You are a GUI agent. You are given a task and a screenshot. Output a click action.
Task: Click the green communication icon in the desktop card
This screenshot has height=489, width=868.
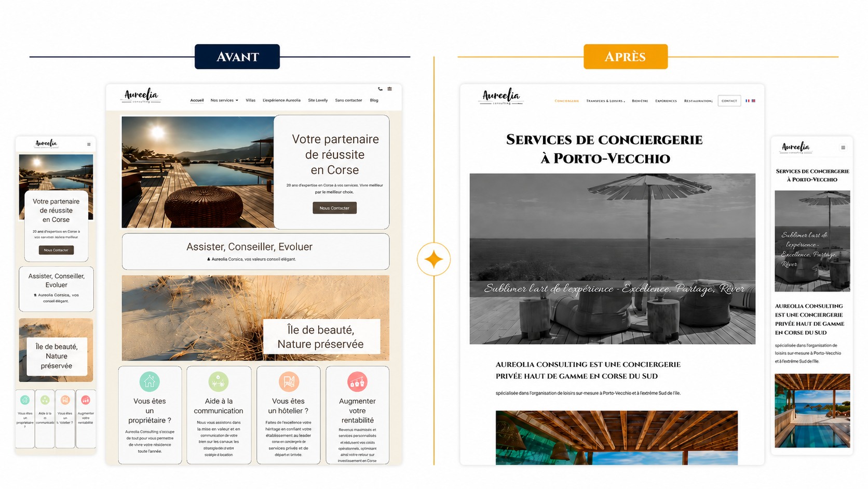click(x=219, y=381)
